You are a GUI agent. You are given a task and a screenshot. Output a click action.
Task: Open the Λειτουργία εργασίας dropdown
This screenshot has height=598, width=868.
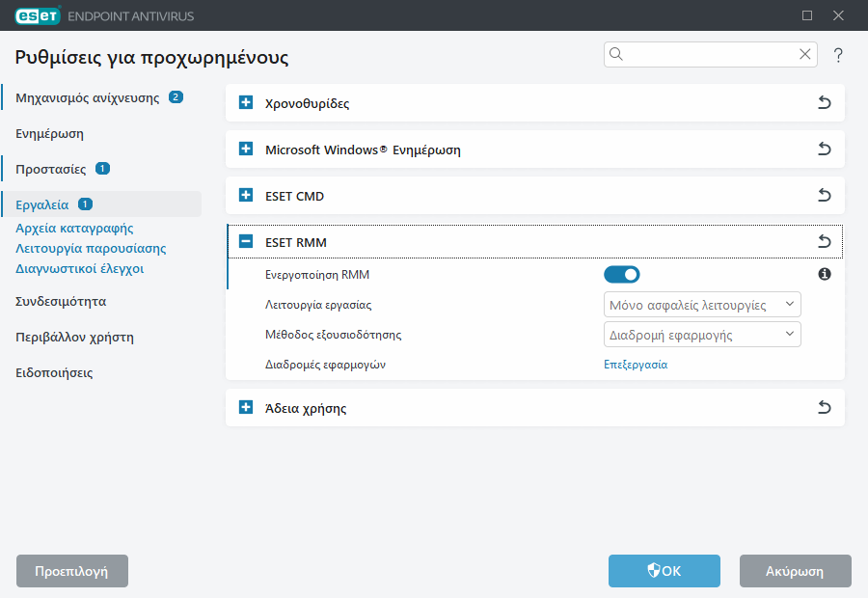702,305
